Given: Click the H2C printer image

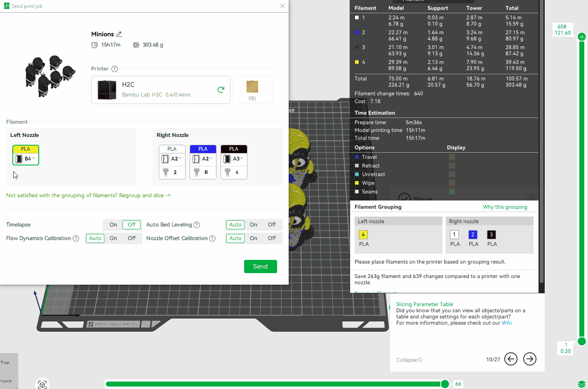Looking at the screenshot, I should [x=107, y=90].
